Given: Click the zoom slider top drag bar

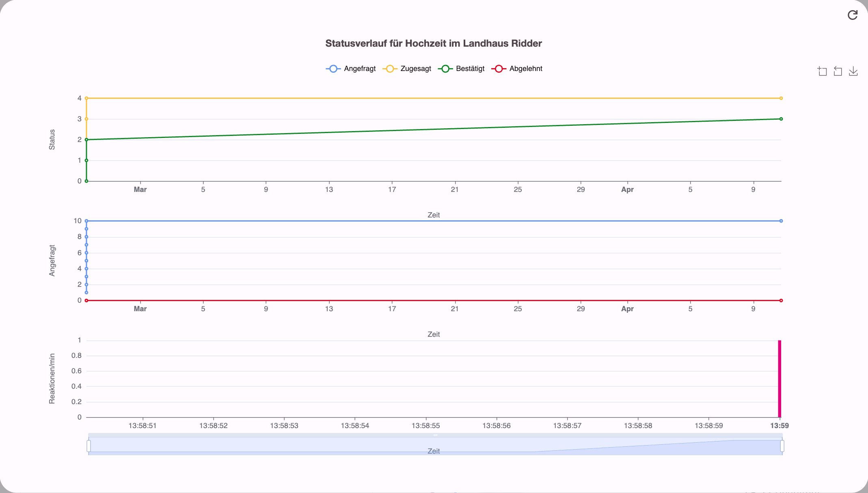Looking at the screenshot, I should click(435, 435).
